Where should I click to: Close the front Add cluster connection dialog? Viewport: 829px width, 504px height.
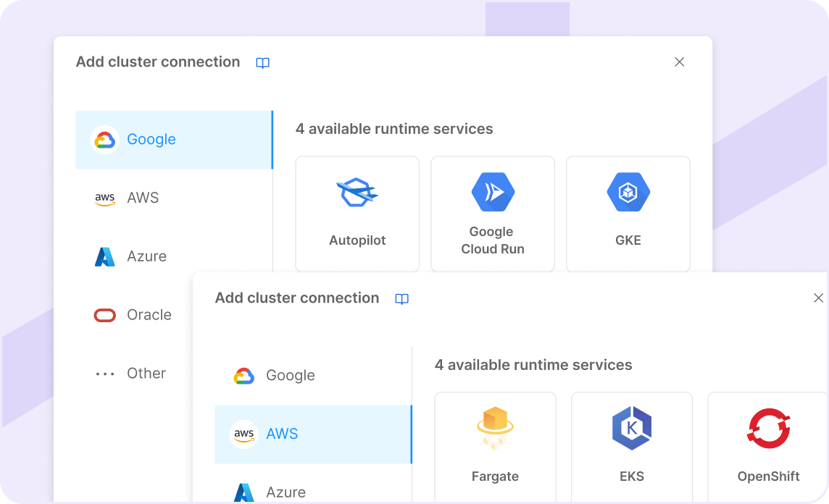818,298
